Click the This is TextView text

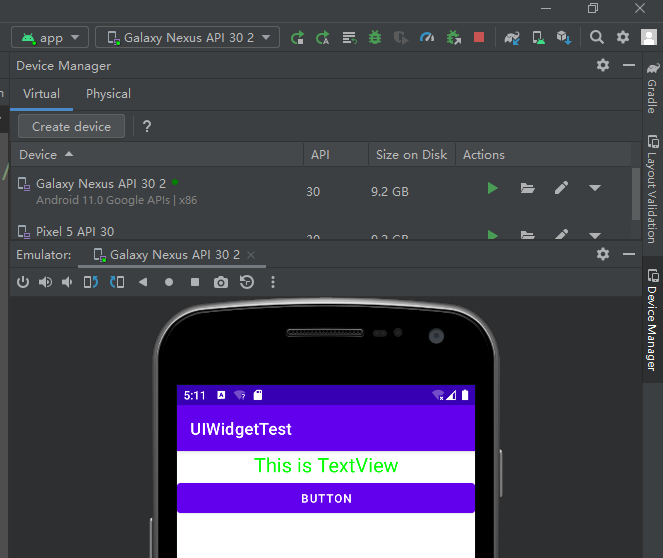pyautogui.click(x=326, y=465)
